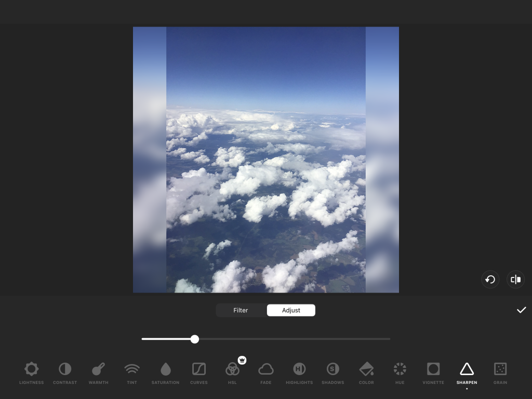Viewport: 532px width, 399px height.
Task: Open the Shadows adjustment
Action: pyautogui.click(x=333, y=369)
